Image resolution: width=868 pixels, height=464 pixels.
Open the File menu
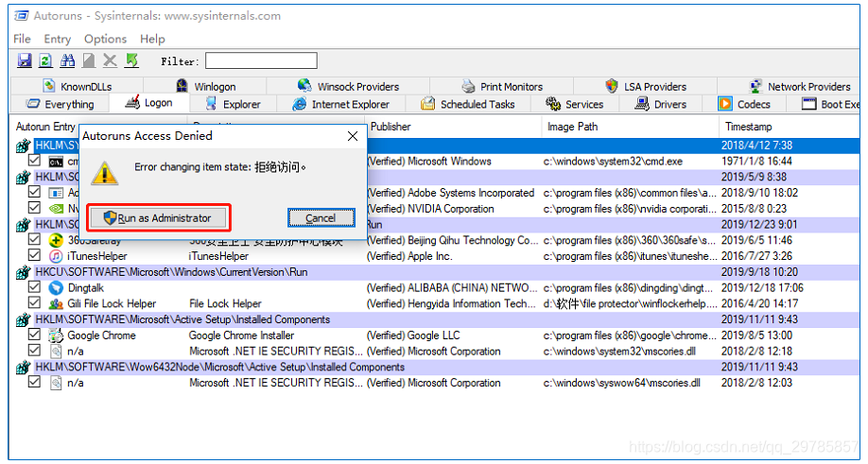22,39
